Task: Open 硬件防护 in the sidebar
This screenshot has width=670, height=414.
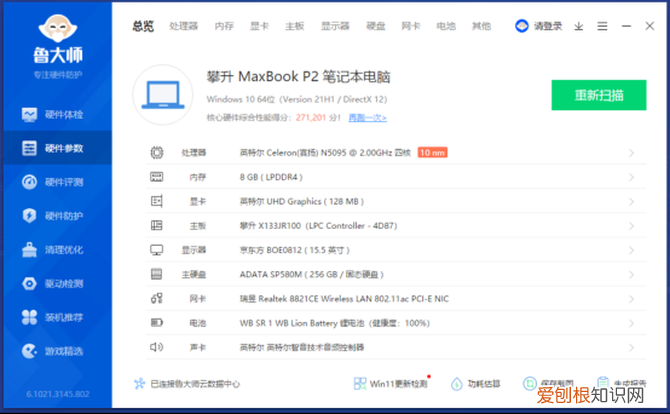Action: [58, 216]
